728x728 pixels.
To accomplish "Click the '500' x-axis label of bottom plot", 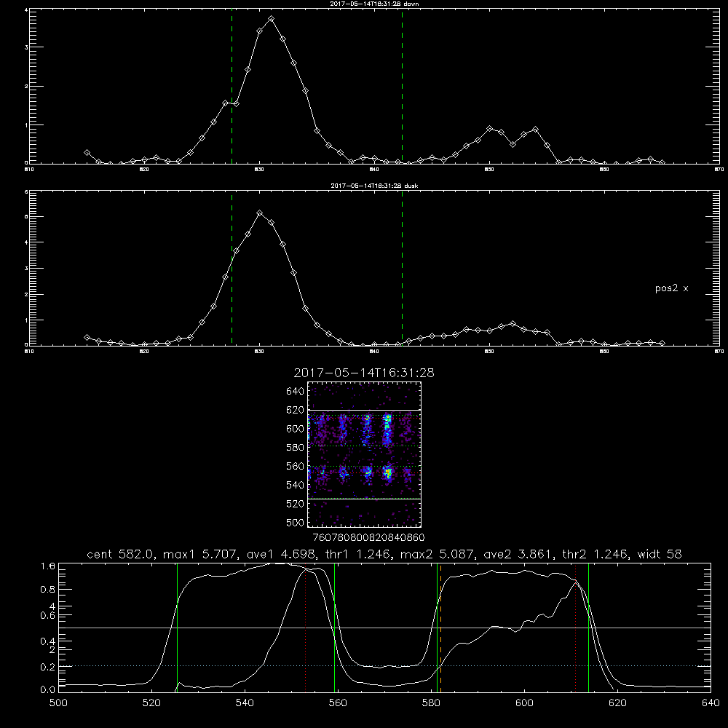I will click(x=58, y=703).
